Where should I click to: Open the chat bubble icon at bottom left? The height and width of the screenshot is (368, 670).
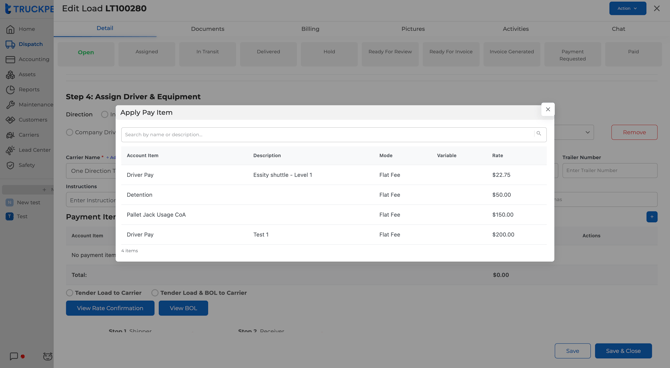[14, 356]
